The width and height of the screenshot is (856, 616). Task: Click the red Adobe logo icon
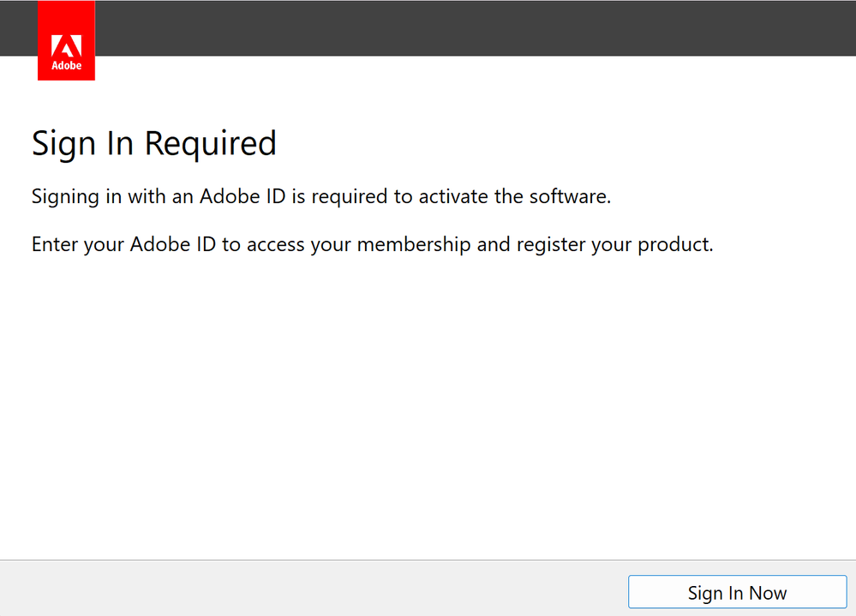[66, 40]
